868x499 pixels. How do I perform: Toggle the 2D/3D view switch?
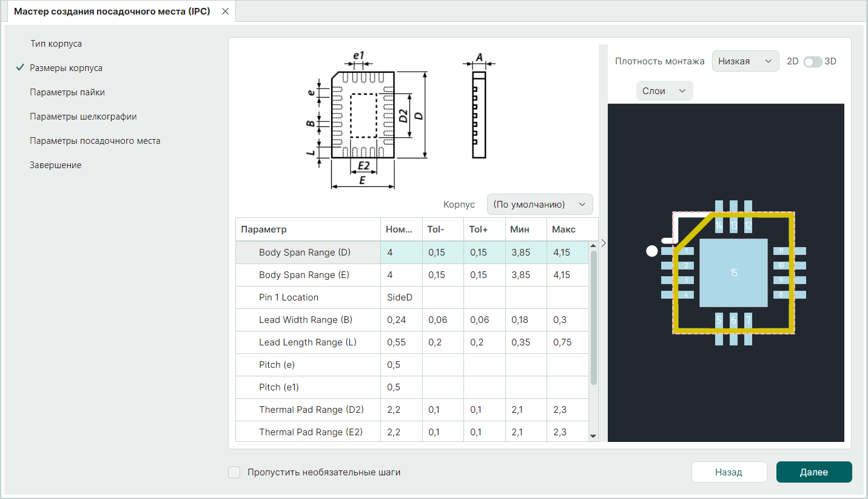[812, 61]
